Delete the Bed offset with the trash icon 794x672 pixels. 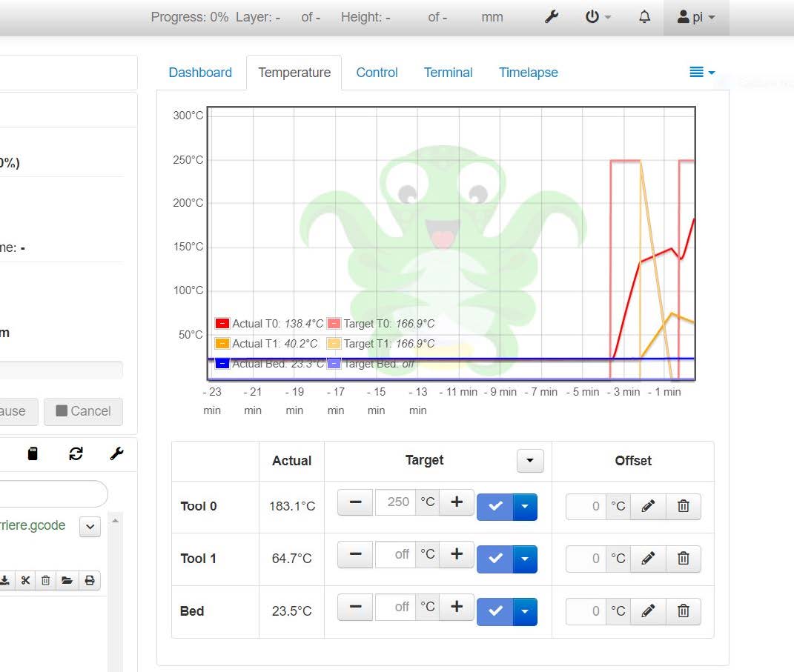(683, 611)
